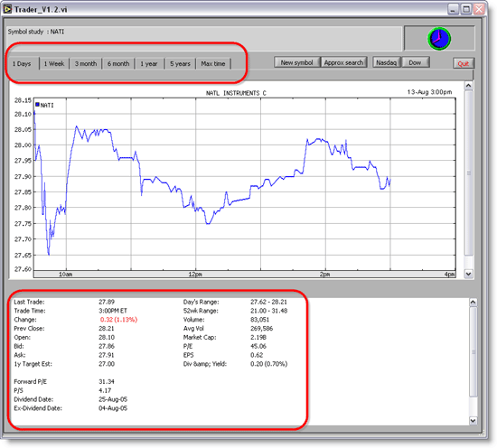Click the 28.15 price axis label
The image size is (497, 448).
23,100
